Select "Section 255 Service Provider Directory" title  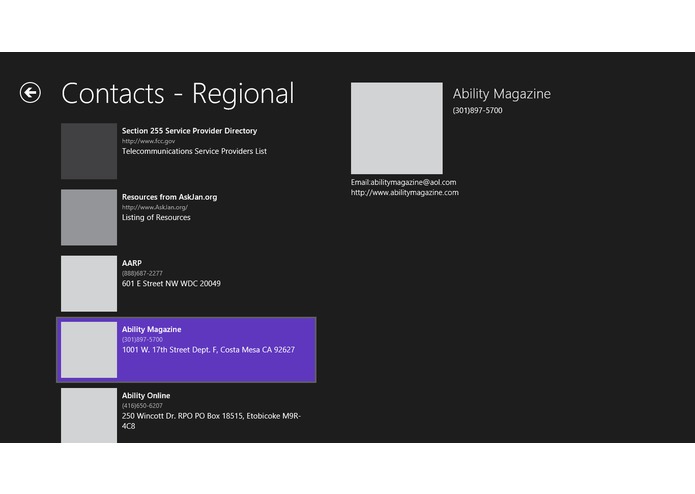click(x=189, y=131)
